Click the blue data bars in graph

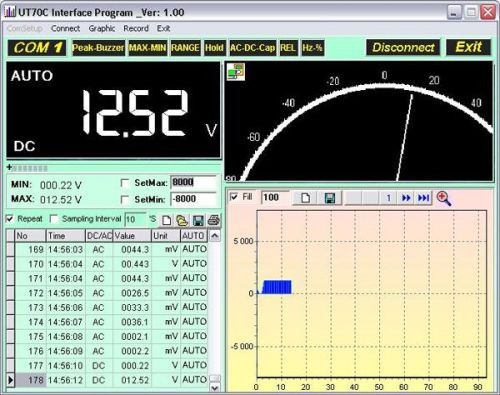point(277,287)
